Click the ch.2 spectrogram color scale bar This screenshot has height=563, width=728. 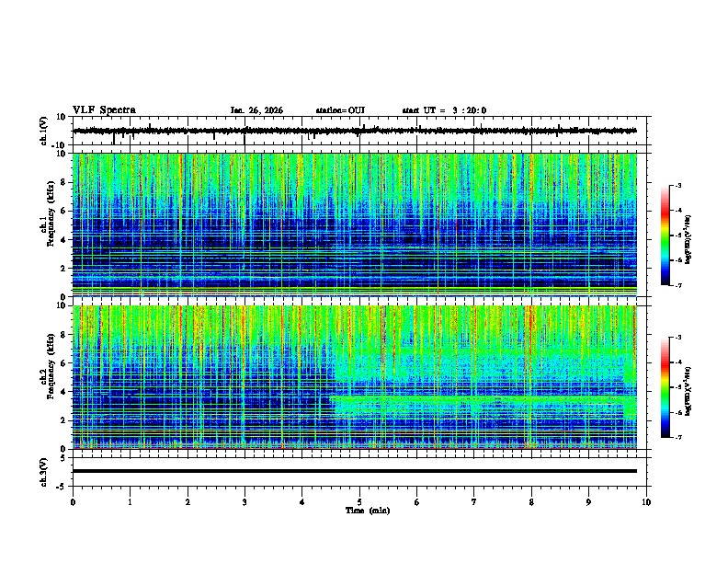(x=665, y=387)
